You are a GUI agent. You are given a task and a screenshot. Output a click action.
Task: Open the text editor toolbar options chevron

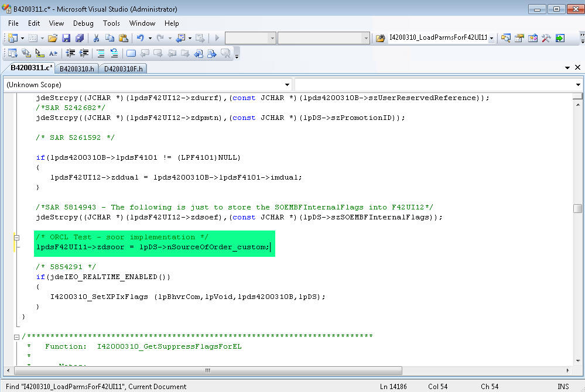[237, 56]
